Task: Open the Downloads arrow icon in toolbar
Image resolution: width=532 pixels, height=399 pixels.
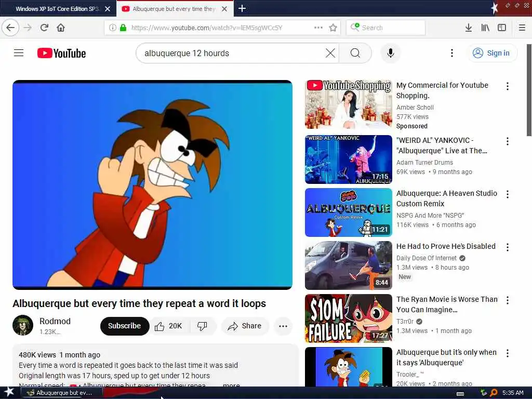Action: [x=468, y=28]
